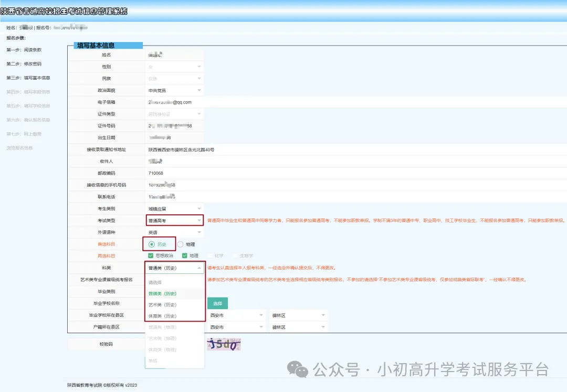Choose the greyed 艺术类（物理） option
567x392 pixels.
[x=174, y=338]
